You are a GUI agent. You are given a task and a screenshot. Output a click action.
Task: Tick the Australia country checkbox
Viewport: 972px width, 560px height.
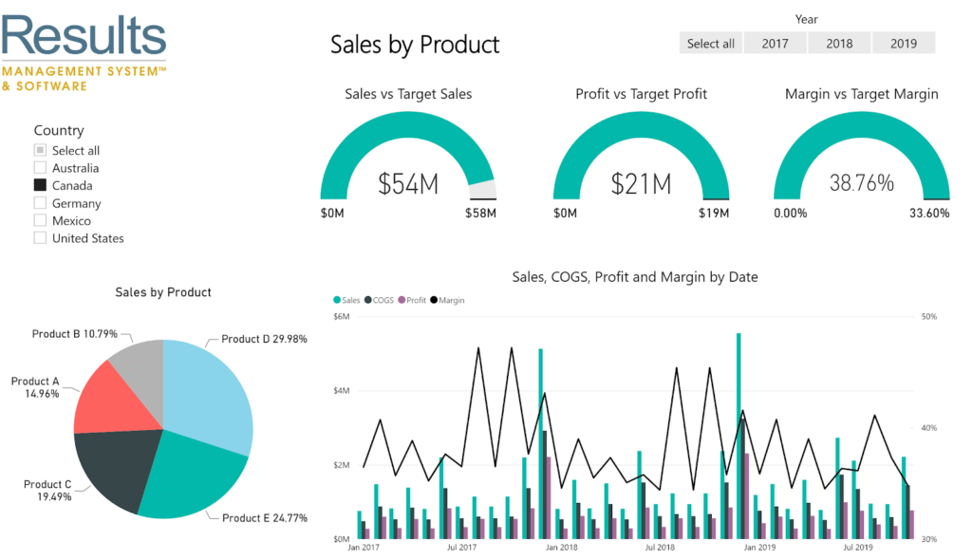point(40,167)
